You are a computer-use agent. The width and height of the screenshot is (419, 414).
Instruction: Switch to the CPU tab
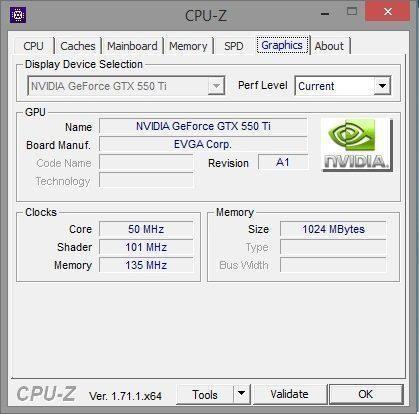click(x=34, y=46)
